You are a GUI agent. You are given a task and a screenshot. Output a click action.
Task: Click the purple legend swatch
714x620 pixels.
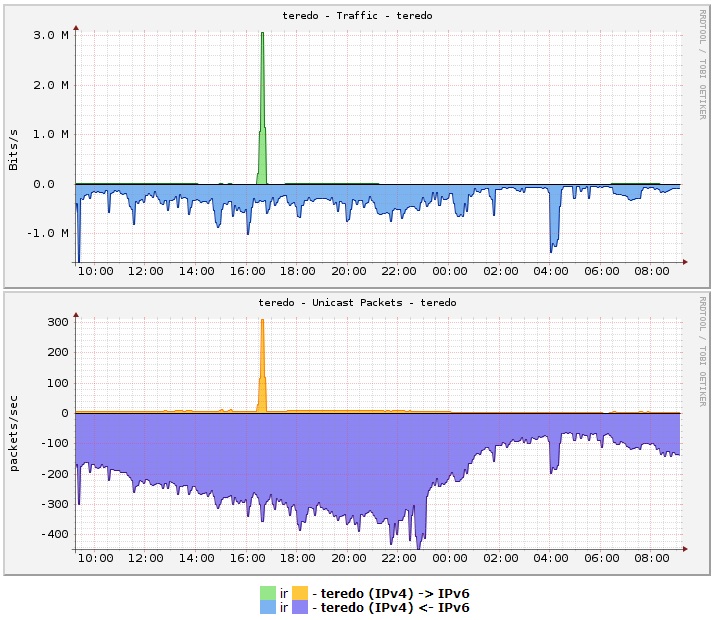point(300,607)
